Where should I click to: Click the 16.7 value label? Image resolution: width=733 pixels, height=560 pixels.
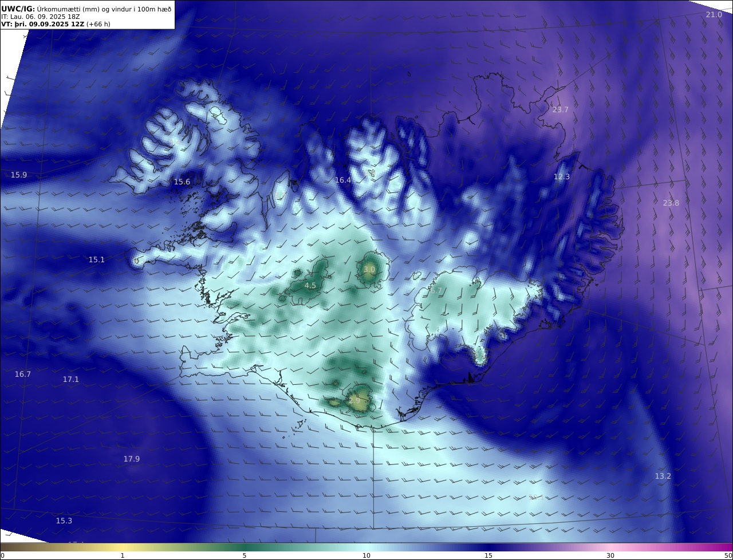(x=23, y=374)
